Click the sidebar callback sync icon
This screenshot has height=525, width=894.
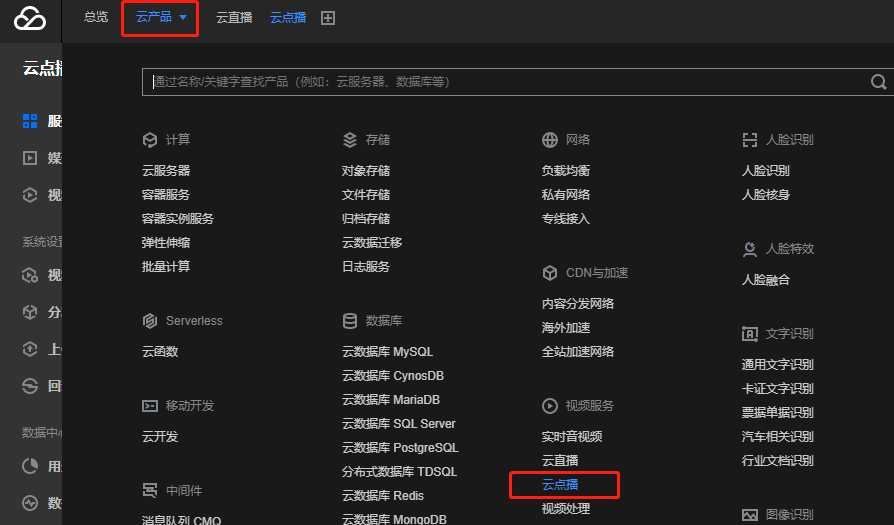tap(30, 386)
